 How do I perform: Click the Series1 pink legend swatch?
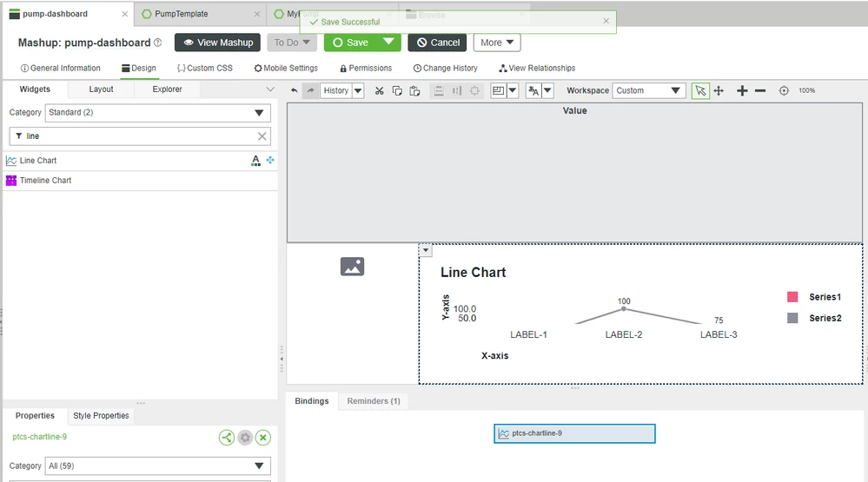coord(792,297)
